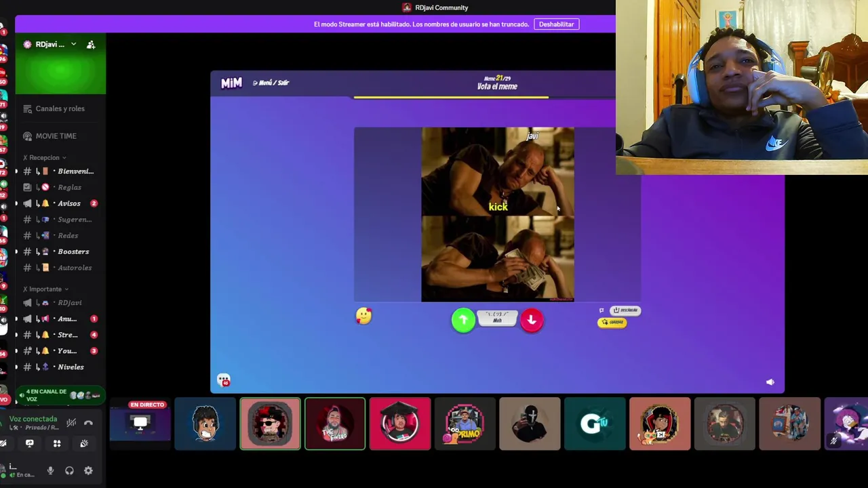Toggle microphone mute
This screenshot has width=868, height=488.
(x=50, y=471)
